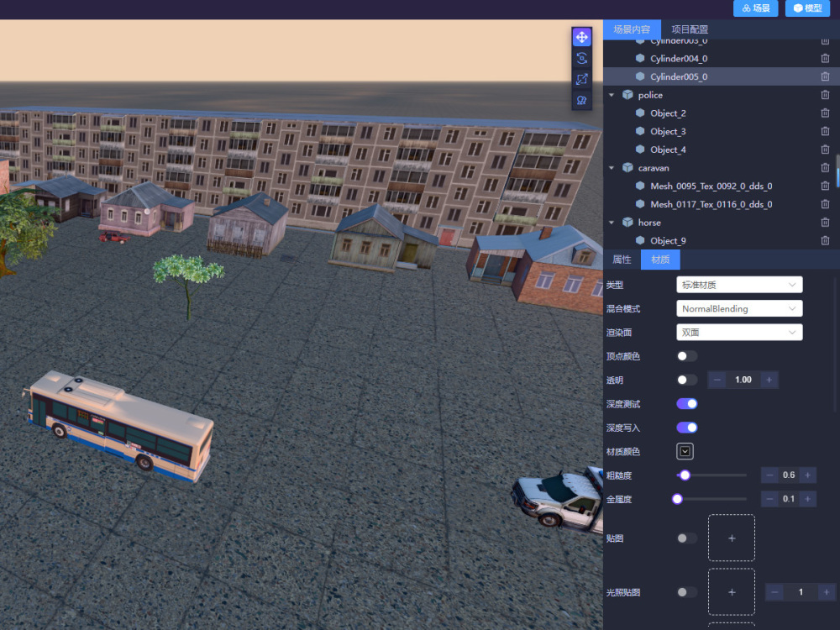Decrease transparency value with minus button
Screen dimensions: 840x630
pyautogui.click(x=717, y=380)
